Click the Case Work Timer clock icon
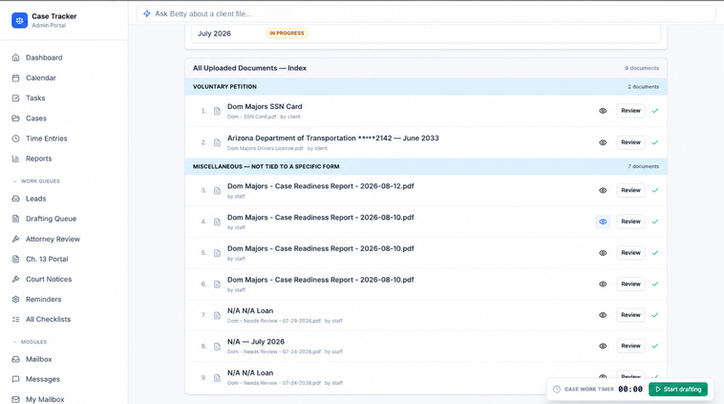Image resolution: width=724 pixels, height=404 pixels. click(x=556, y=389)
